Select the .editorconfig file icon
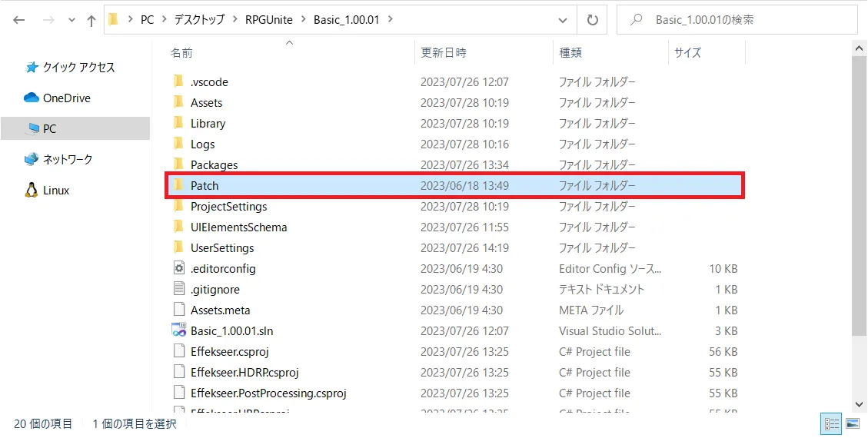 (x=178, y=269)
